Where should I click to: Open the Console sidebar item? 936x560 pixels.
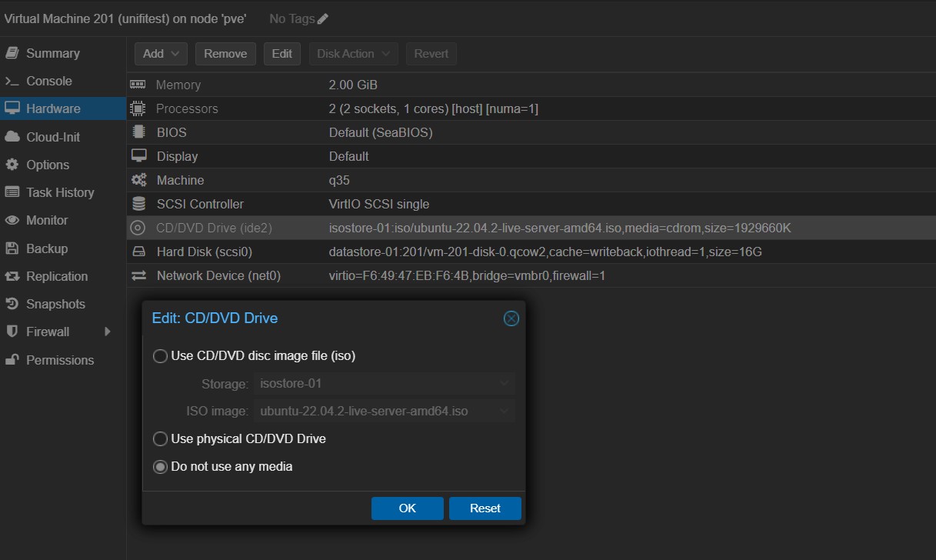48,81
